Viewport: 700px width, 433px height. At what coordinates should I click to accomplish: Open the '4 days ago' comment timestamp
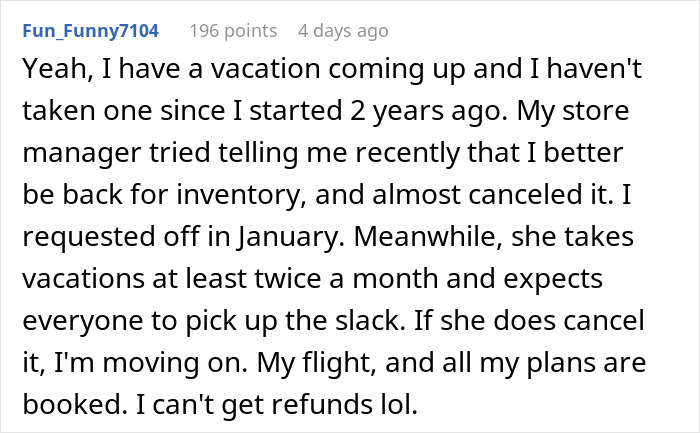tap(343, 31)
